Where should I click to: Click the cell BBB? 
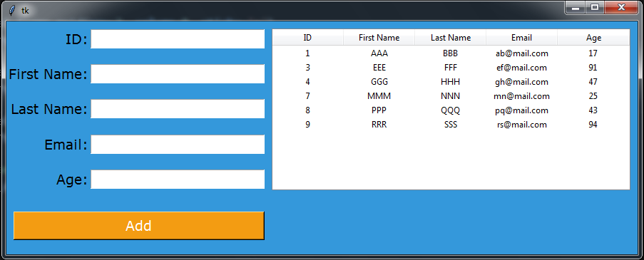point(450,53)
